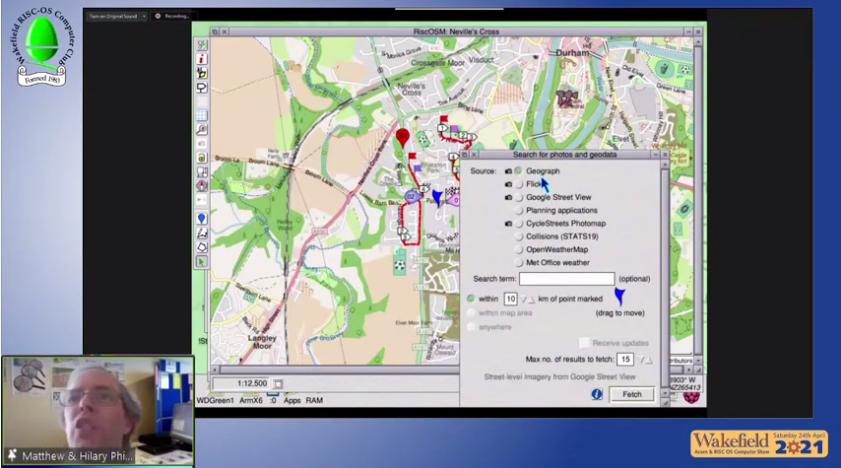
Task: Click the km distance field showing 10
Action: click(510, 299)
